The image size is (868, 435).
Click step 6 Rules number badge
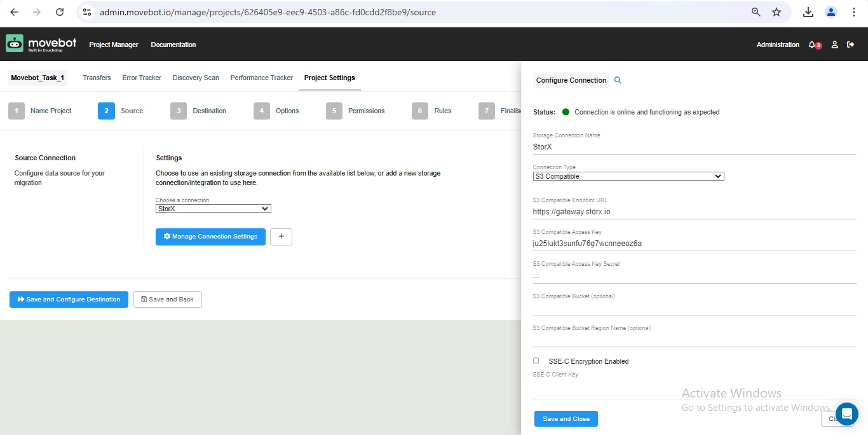(420, 111)
